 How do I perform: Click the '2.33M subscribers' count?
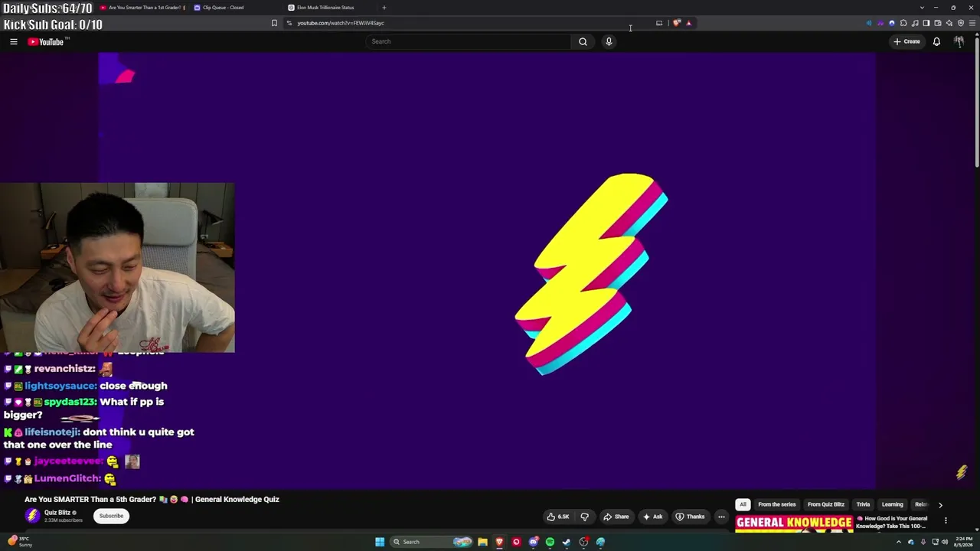tap(64, 520)
